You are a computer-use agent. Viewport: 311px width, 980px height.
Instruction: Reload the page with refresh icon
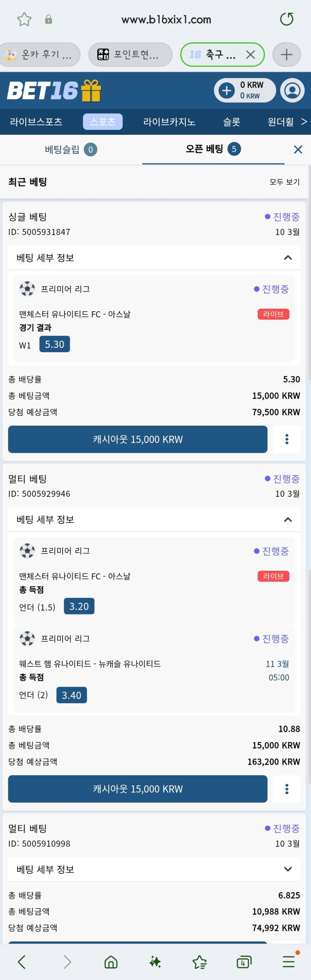(287, 19)
